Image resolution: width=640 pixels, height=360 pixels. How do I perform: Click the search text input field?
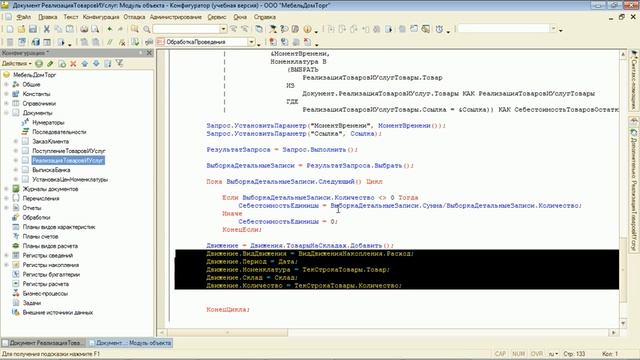click(186, 29)
